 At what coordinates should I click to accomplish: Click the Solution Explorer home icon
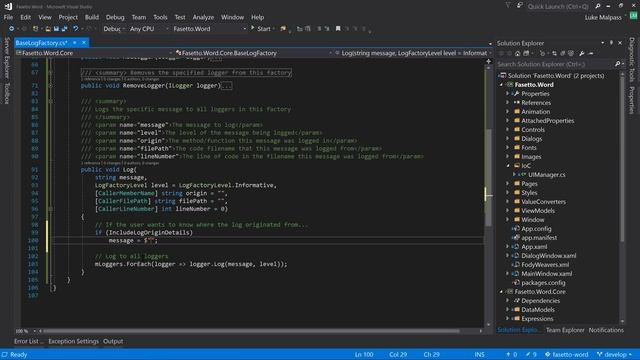[517, 53]
